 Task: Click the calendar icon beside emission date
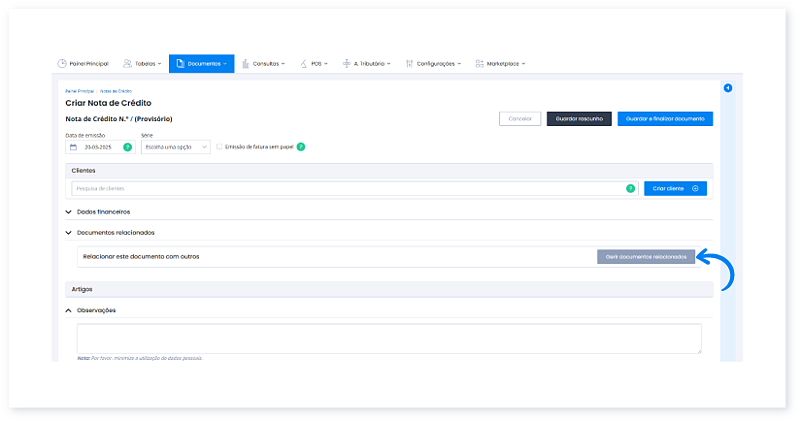73,147
